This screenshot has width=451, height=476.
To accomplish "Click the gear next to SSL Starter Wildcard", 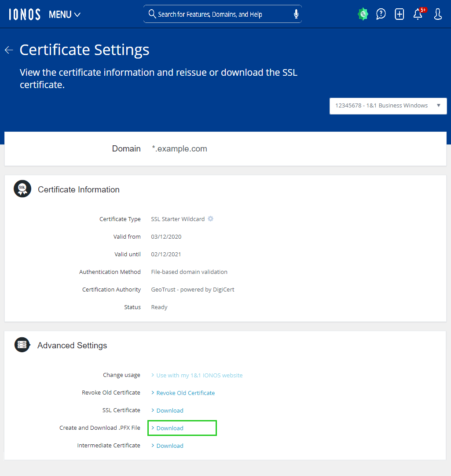I will (211, 219).
